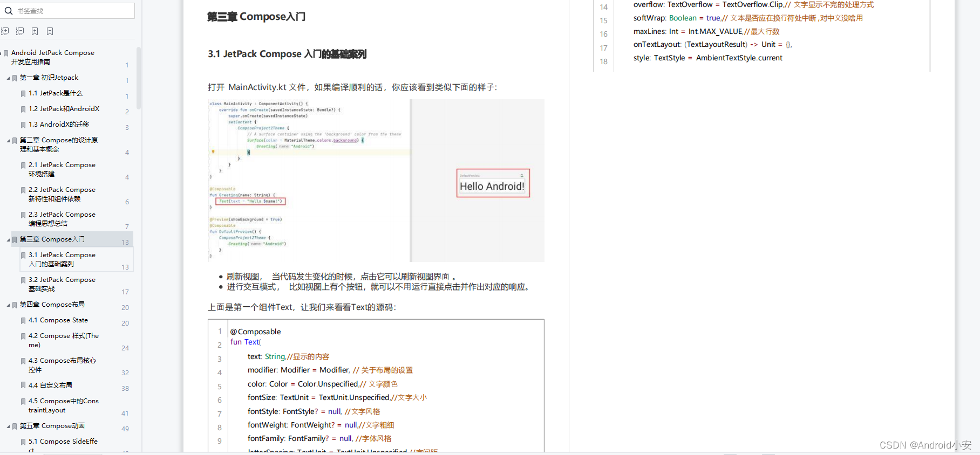Click the 书签查找 search field

pyautogui.click(x=67, y=11)
